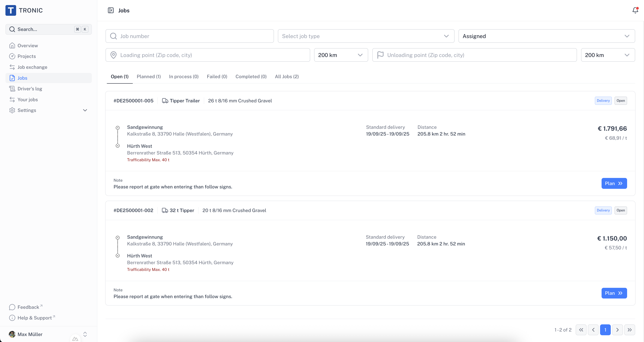
Task: Click the TRONIC logo icon
Action: pyautogui.click(x=11, y=10)
